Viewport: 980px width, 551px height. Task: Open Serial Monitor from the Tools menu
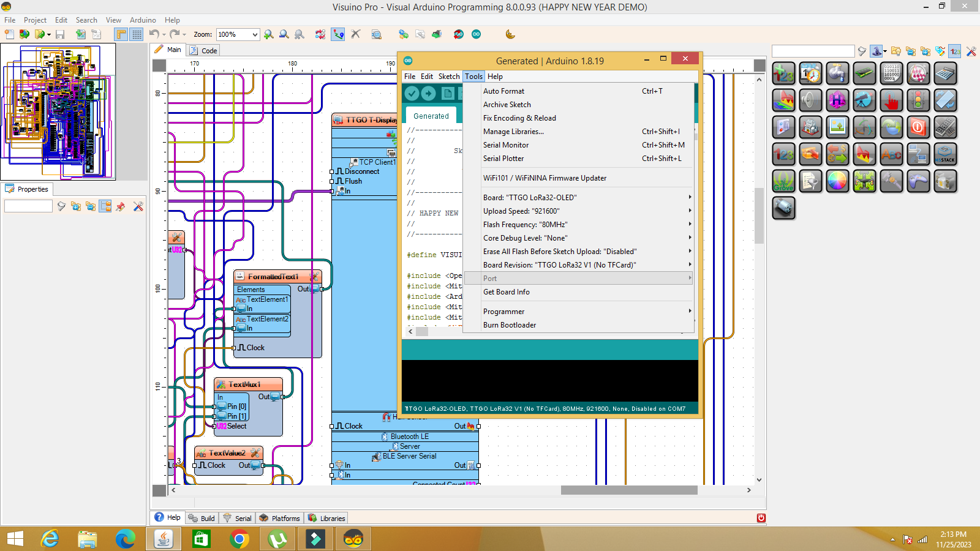tap(505, 145)
